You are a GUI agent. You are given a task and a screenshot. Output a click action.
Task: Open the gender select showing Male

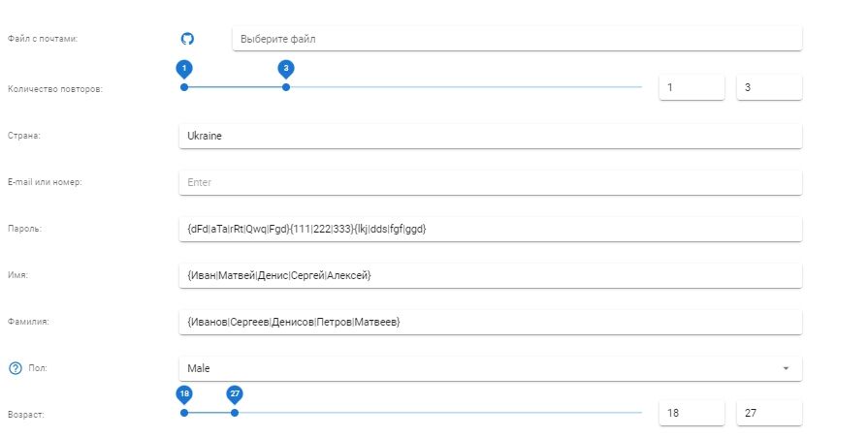(x=480, y=368)
